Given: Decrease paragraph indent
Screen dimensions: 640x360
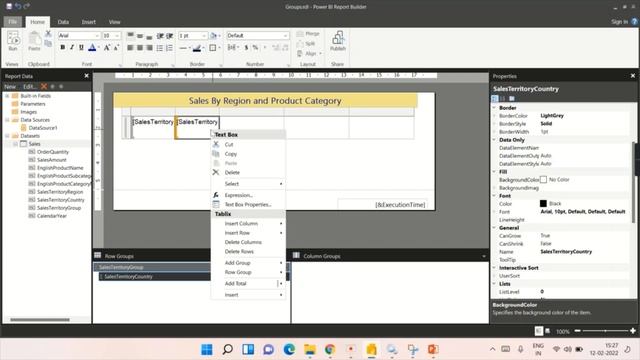Looking at the screenshot, I should point(160,36).
